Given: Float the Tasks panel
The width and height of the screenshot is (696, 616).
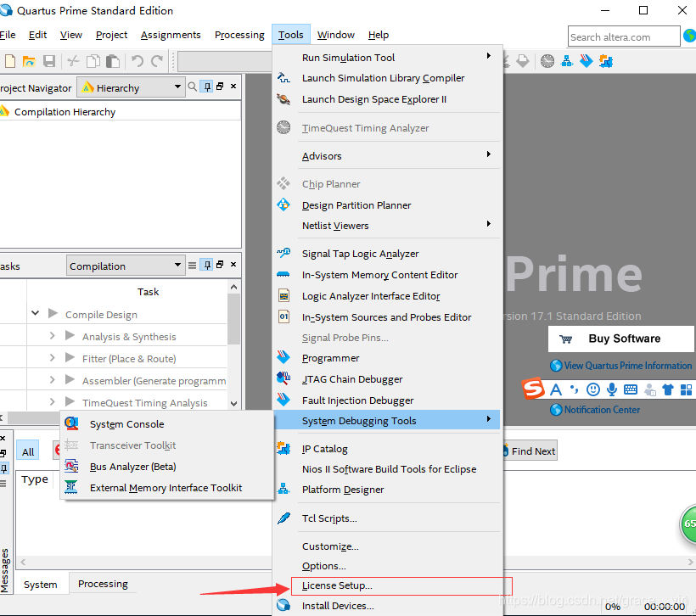Looking at the screenshot, I should click(x=220, y=265).
